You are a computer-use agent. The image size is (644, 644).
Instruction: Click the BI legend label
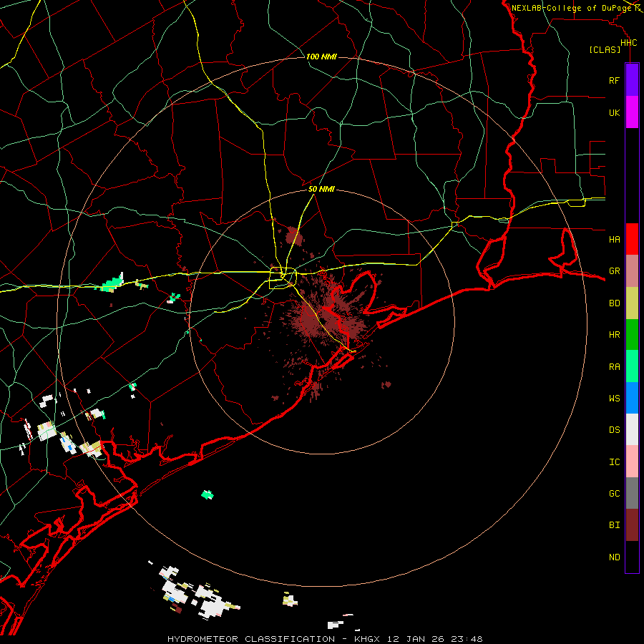(614, 525)
